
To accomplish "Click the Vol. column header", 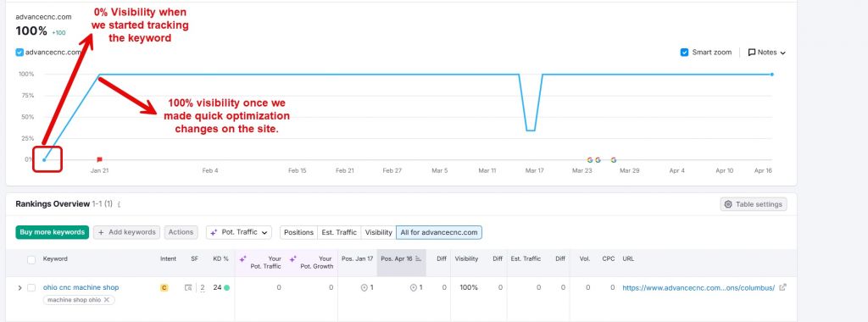I will pyautogui.click(x=585, y=258).
